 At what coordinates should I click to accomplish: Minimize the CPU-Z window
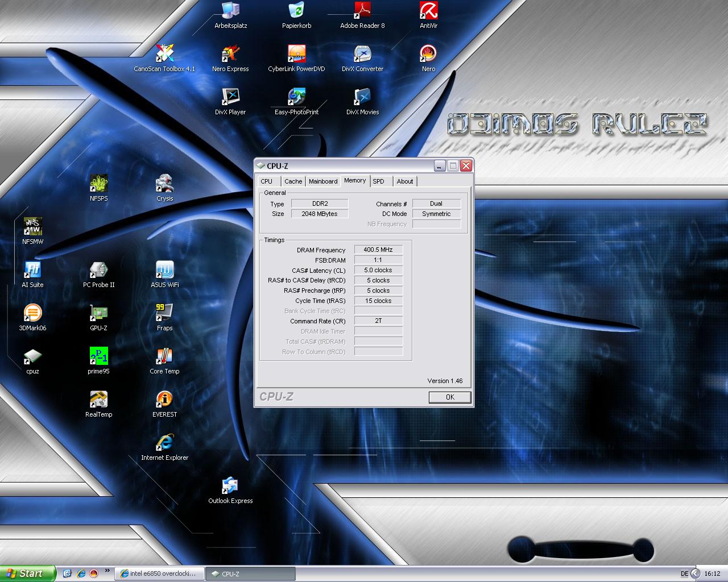pos(440,165)
